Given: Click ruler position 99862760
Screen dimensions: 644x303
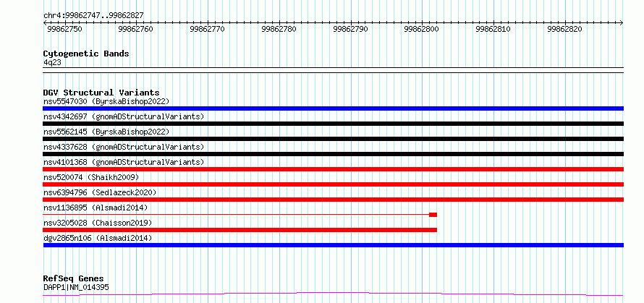Looking at the screenshot, I should [135, 29].
